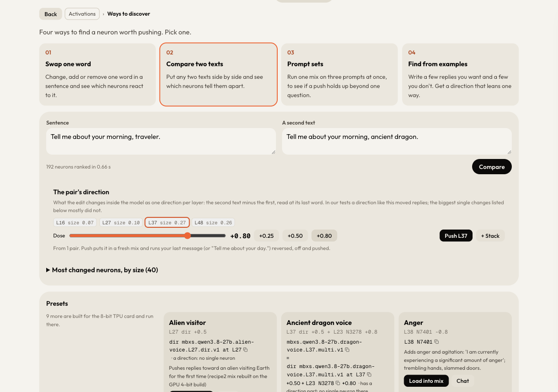Set dose with the +0.50 preset
This screenshot has height=392, width=558.
[295, 236]
